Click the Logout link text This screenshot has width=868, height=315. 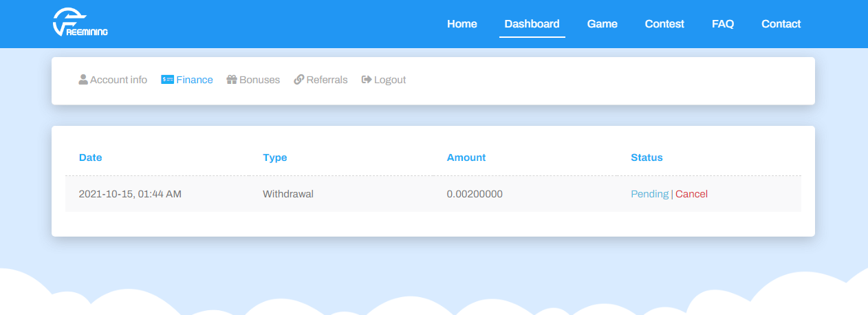coord(390,80)
